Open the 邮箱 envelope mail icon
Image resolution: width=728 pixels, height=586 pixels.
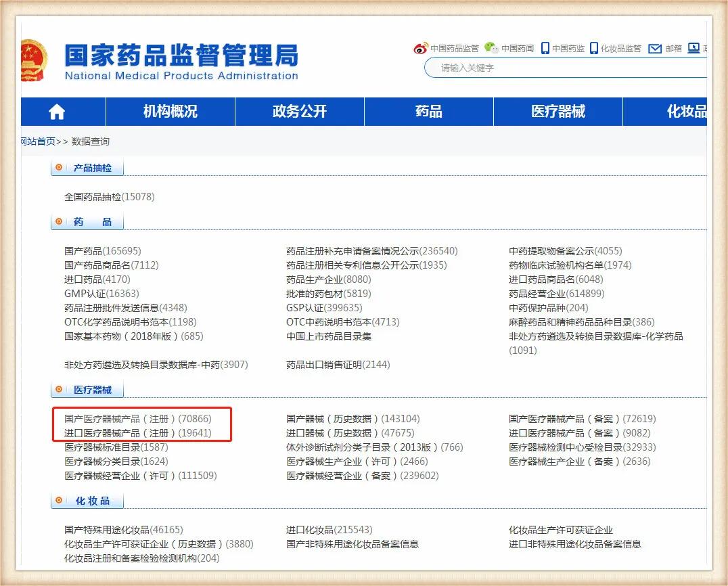pos(655,48)
